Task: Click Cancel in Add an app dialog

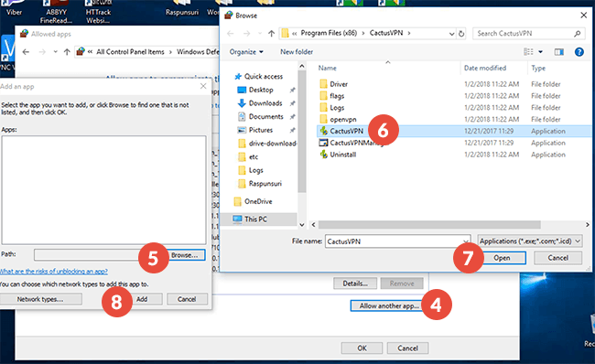Action: pyautogui.click(x=187, y=299)
